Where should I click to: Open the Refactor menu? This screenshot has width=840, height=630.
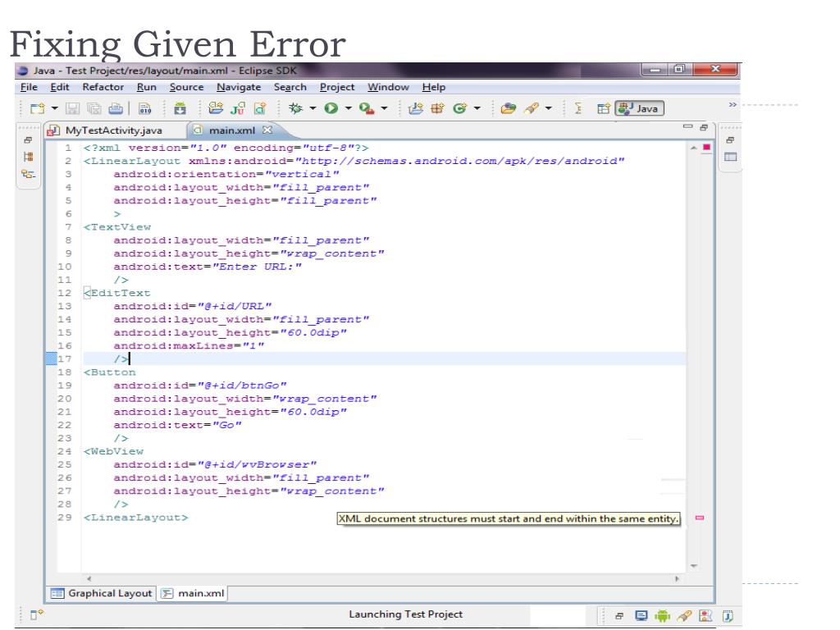pyautogui.click(x=103, y=87)
